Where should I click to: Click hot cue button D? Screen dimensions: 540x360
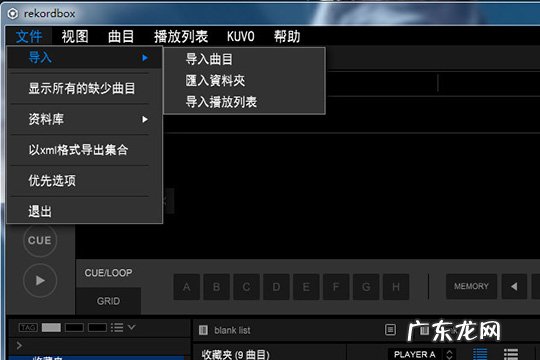[276, 287]
